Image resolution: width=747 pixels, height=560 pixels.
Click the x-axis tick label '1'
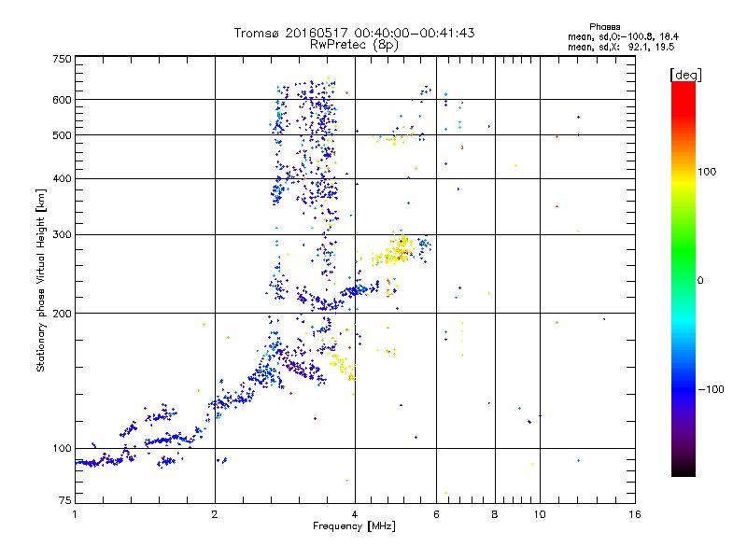[x=75, y=514]
